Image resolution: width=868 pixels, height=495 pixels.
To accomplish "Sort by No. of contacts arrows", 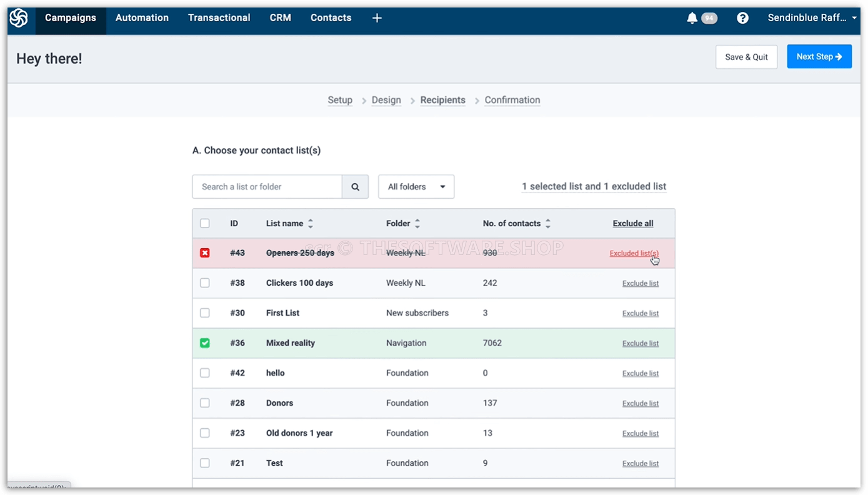I will click(548, 224).
